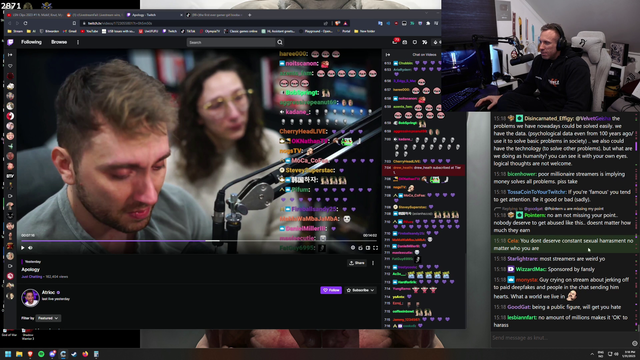Open the Windows Start menu
640x360 pixels.
[8, 354]
